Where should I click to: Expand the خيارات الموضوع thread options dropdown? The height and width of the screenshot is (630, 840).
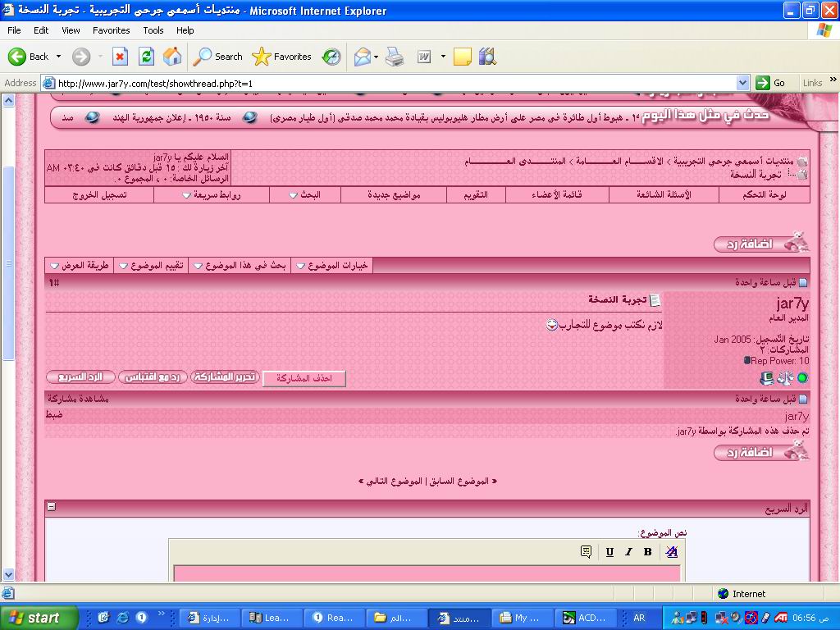pos(301,266)
